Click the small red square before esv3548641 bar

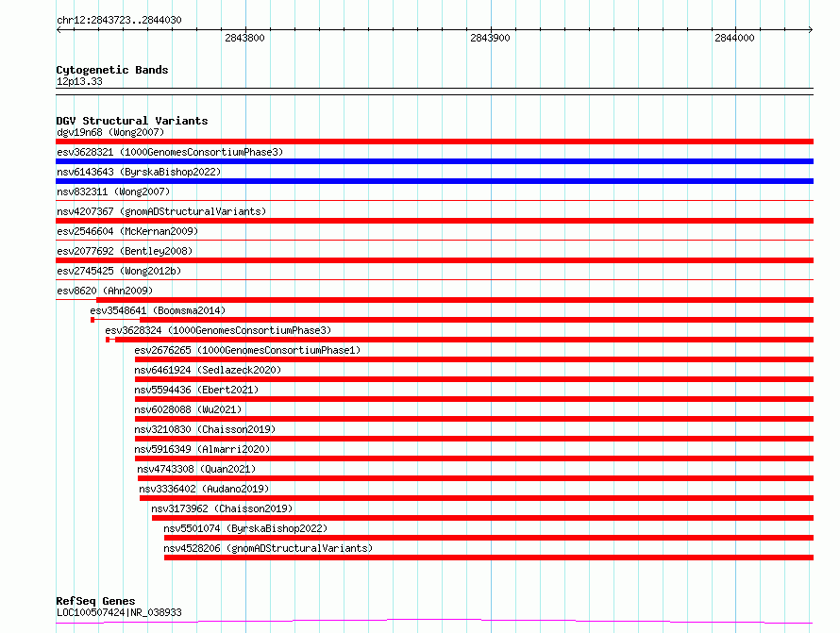tap(92, 320)
